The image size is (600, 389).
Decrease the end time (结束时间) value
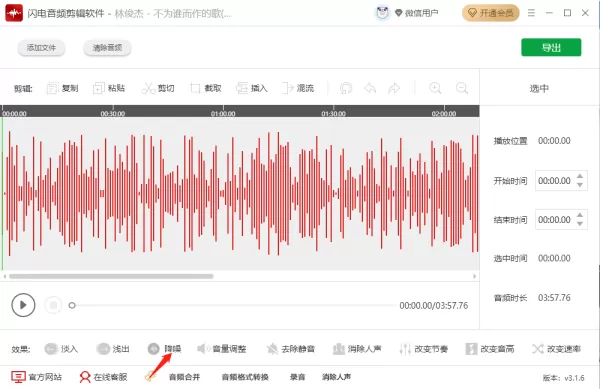point(580,224)
